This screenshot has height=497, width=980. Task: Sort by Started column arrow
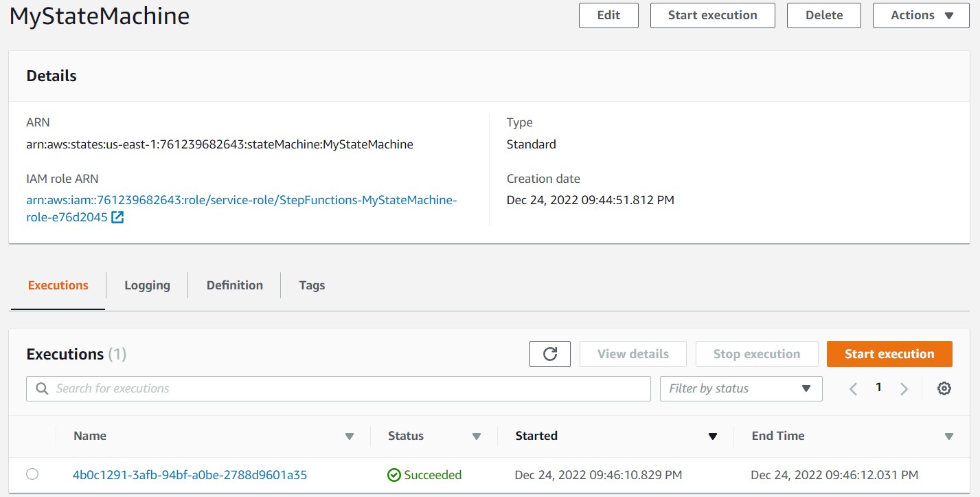click(x=713, y=437)
